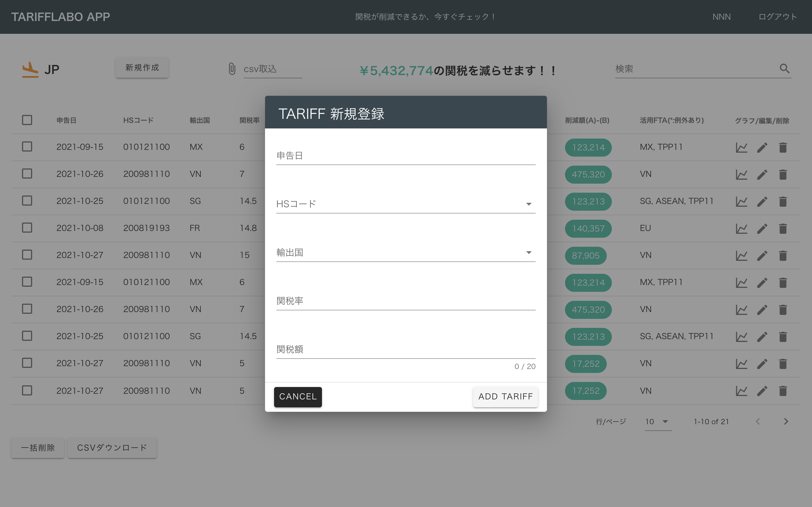Expand the HSコード dropdown in dialog
Image resolution: width=812 pixels, height=507 pixels.
[528, 204]
